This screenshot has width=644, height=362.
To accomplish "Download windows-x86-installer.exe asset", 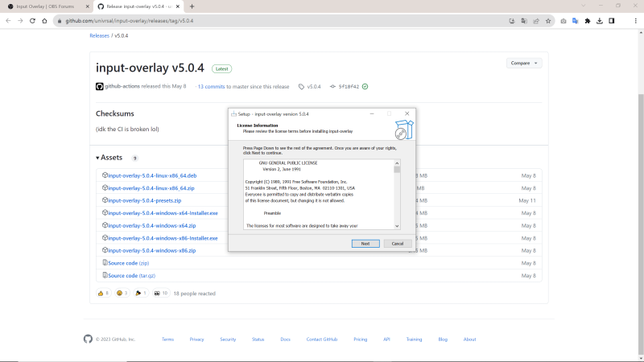I will pyautogui.click(x=163, y=238).
